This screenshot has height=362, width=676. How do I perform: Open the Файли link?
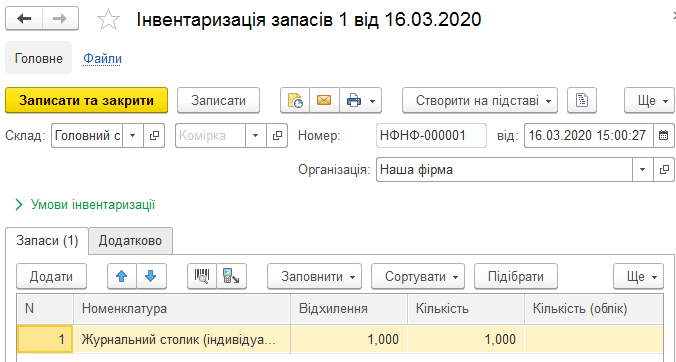tap(102, 58)
